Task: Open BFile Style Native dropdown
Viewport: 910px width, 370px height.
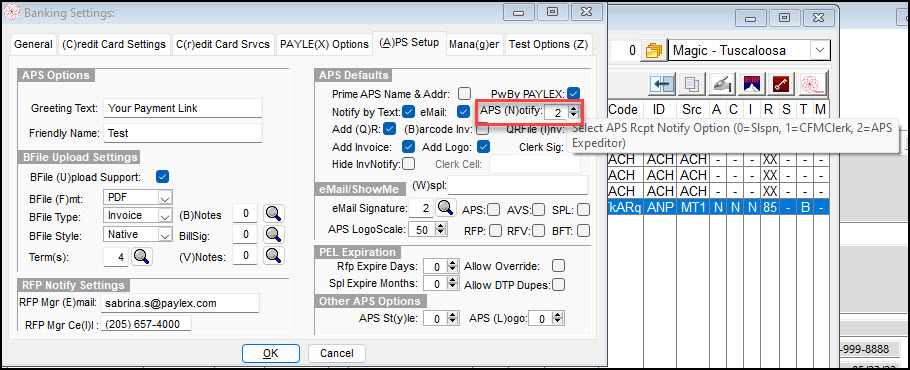Action: (x=165, y=235)
